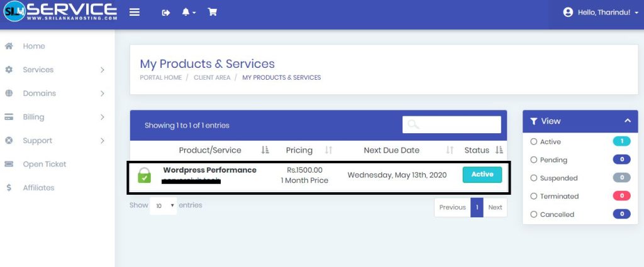Select the Active filter radio button
644x267 pixels.
coord(534,142)
